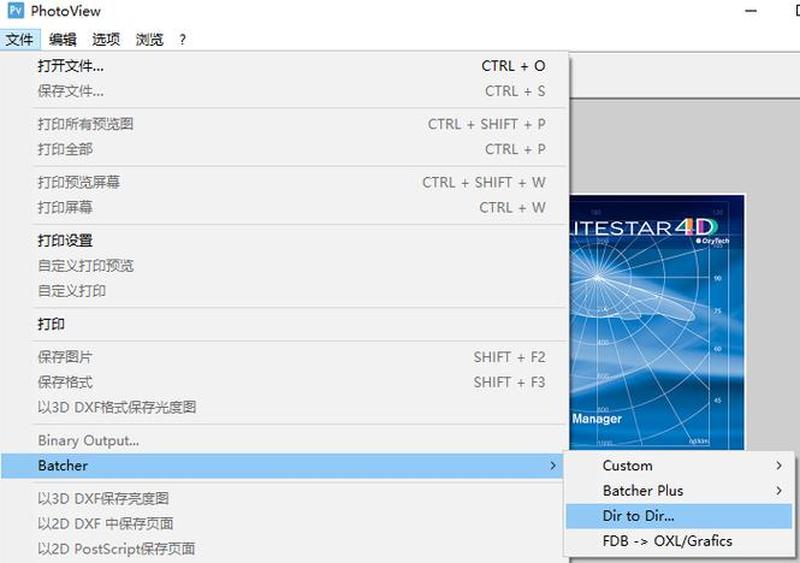Open the ? help menu
Image resolution: width=800 pixels, height=563 pixels.
183,39
